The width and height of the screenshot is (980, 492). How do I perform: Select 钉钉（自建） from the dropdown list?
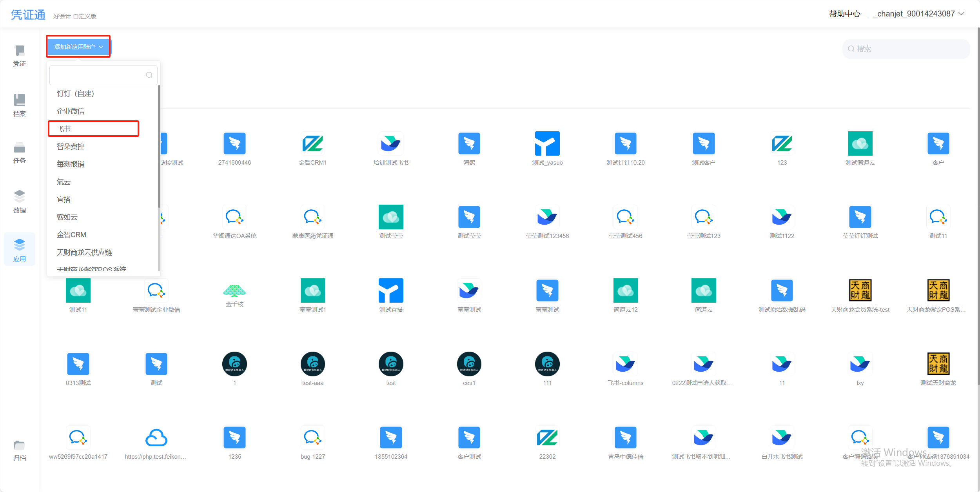(103, 93)
